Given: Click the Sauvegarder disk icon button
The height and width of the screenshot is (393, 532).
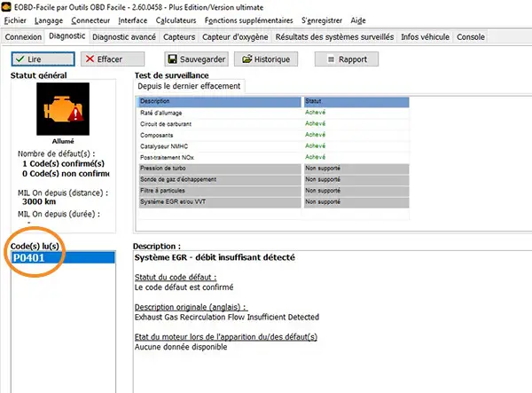Looking at the screenshot, I should pos(195,59).
